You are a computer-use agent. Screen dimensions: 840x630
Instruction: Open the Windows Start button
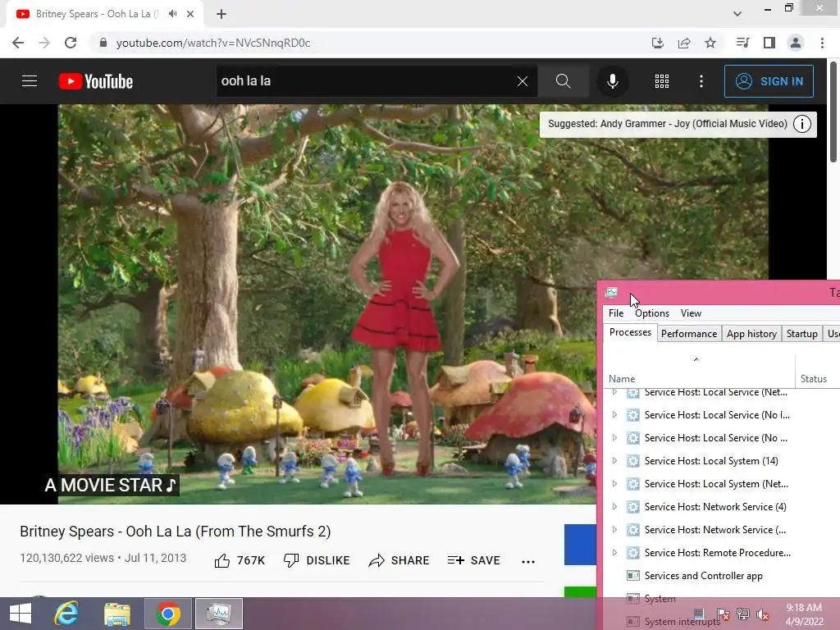pos(21,614)
